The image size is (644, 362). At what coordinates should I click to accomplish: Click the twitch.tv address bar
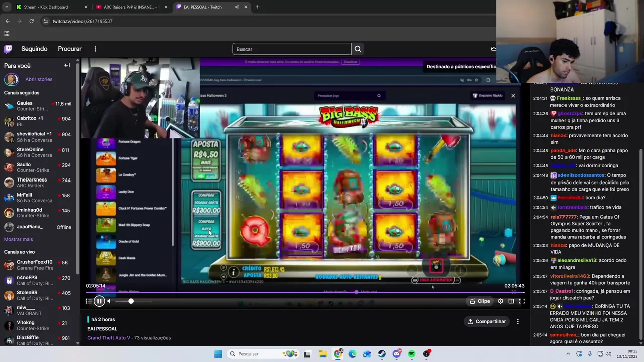pyautogui.click(x=272, y=21)
